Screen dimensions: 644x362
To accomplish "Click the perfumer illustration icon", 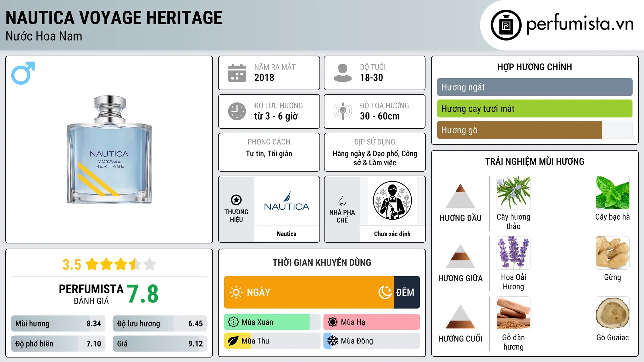I will tap(392, 200).
